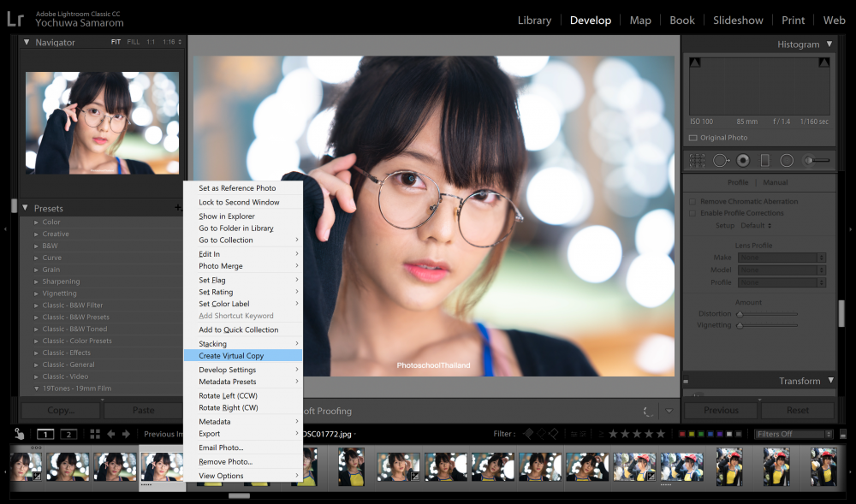Click the Reset button
The height and width of the screenshot is (504, 856).
point(798,410)
